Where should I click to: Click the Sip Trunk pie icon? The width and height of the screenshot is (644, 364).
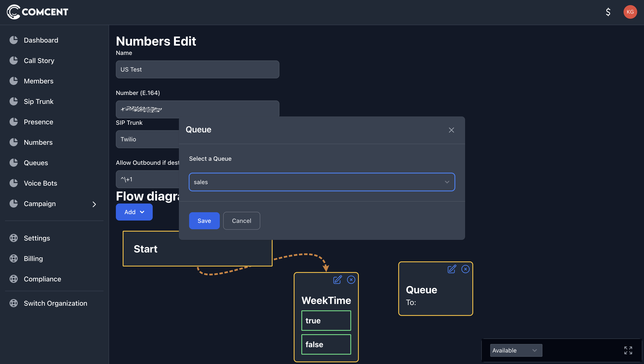pyautogui.click(x=13, y=102)
